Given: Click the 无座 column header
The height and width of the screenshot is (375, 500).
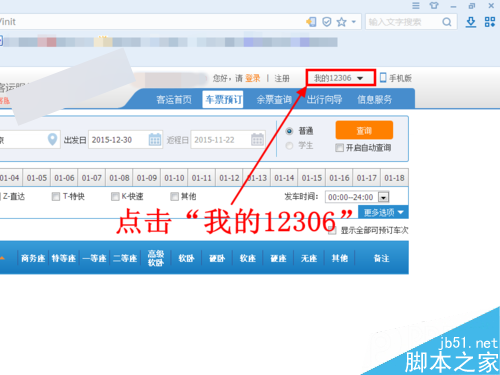Looking at the screenshot, I should point(309,258).
